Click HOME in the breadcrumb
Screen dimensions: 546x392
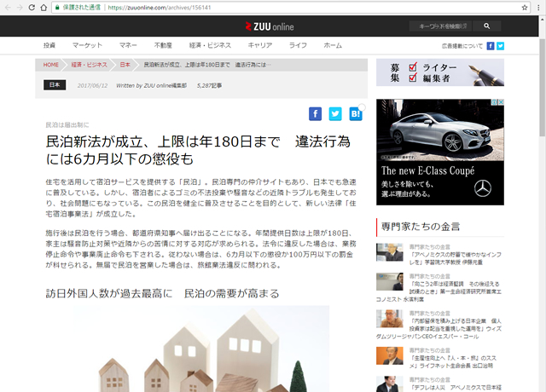pyautogui.click(x=50, y=65)
